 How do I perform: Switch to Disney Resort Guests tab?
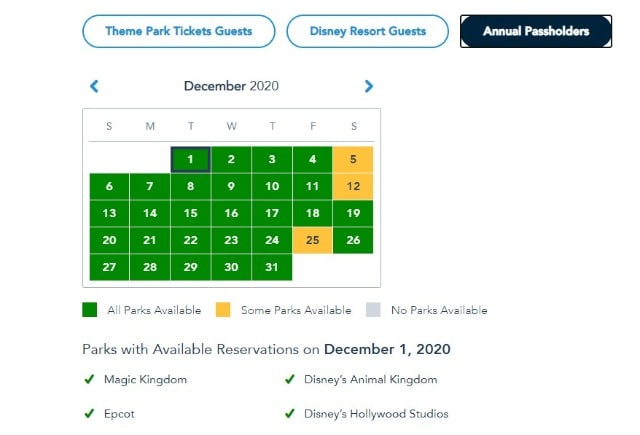click(x=368, y=31)
